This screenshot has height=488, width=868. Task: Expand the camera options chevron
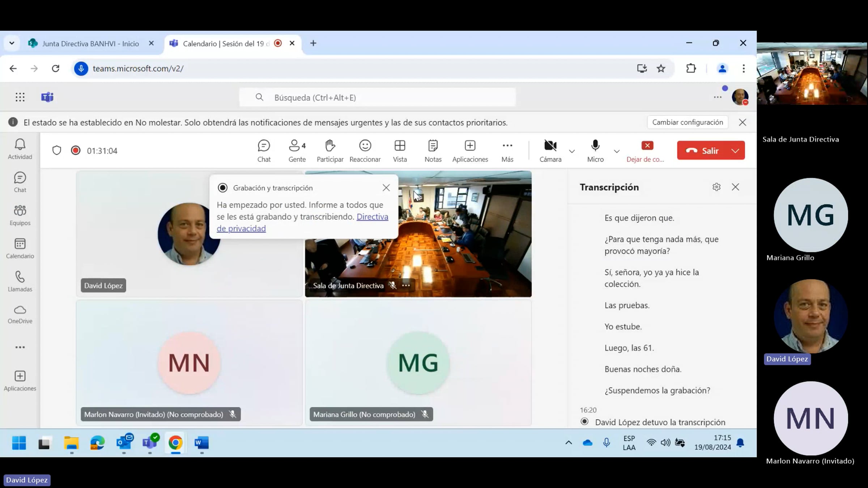pos(572,151)
